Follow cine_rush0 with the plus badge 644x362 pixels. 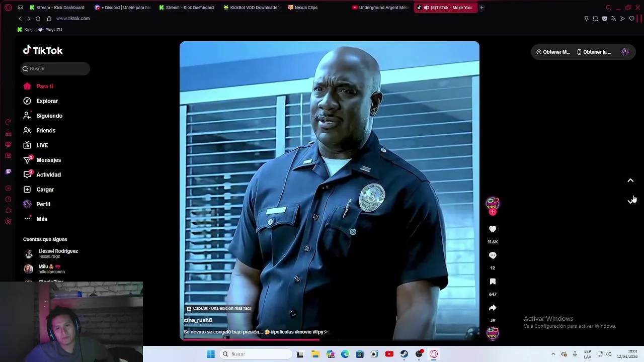(x=493, y=212)
